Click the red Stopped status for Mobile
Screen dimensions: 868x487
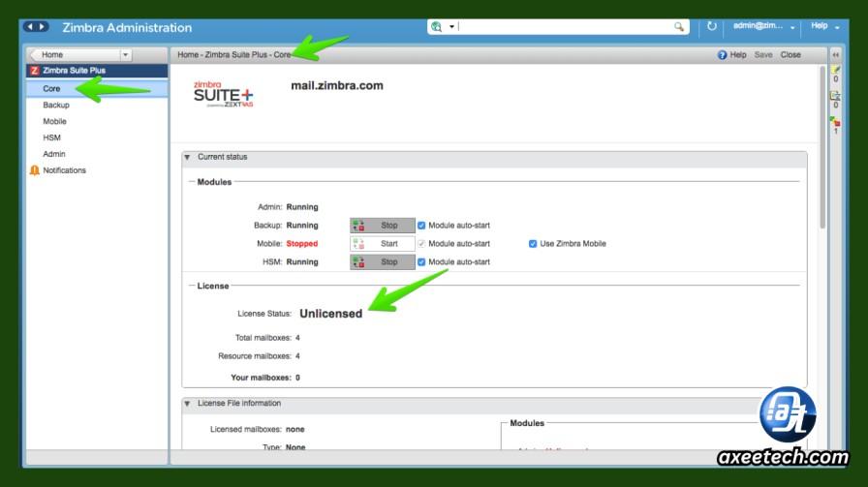(301, 244)
